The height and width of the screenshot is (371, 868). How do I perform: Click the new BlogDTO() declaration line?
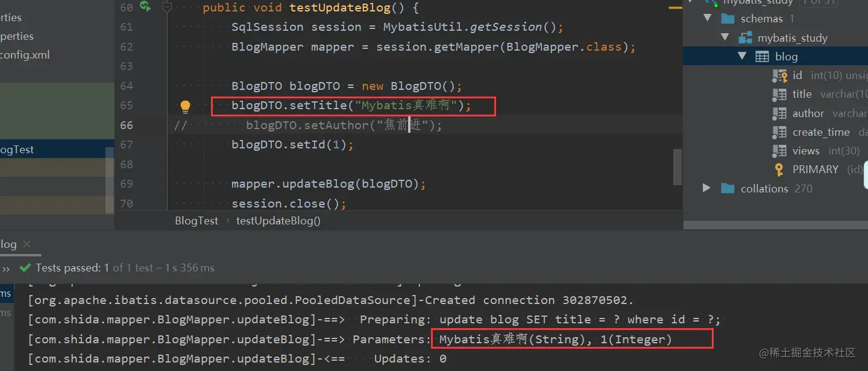click(347, 86)
